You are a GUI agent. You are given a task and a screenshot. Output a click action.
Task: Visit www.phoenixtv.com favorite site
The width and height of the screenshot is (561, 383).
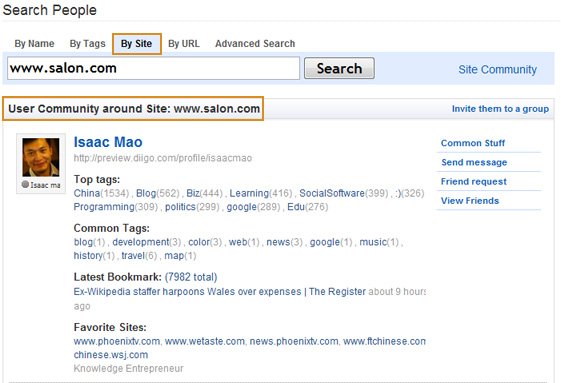point(117,341)
